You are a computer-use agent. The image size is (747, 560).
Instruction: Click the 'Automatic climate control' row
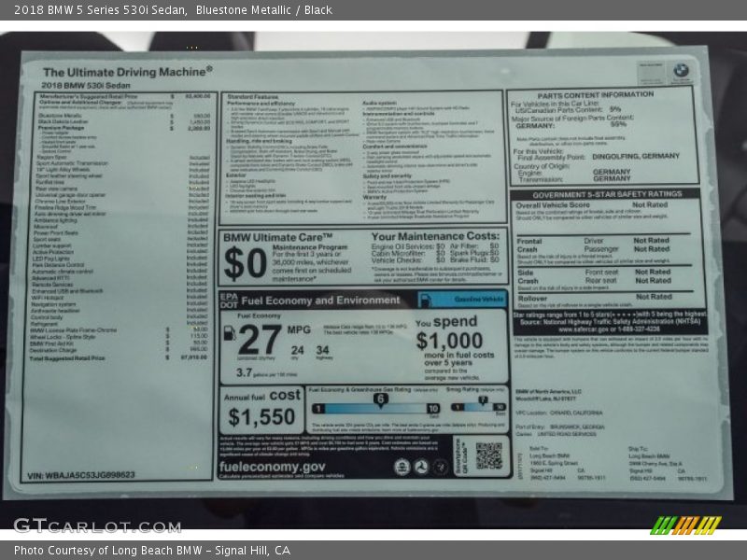[120, 272]
